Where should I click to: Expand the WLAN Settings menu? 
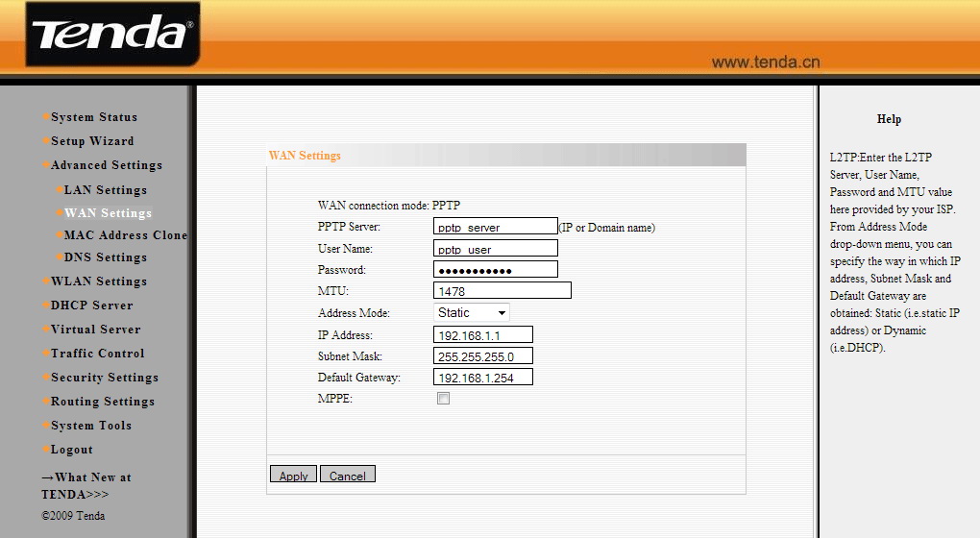[x=99, y=281]
